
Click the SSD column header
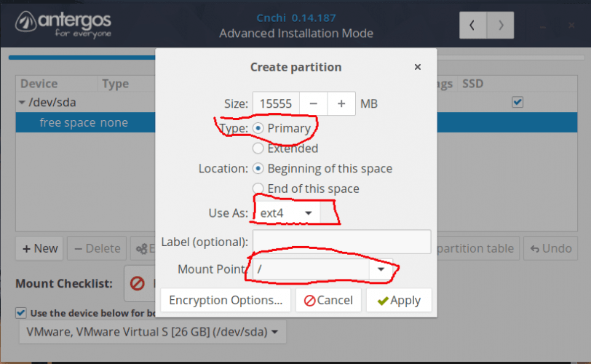472,84
